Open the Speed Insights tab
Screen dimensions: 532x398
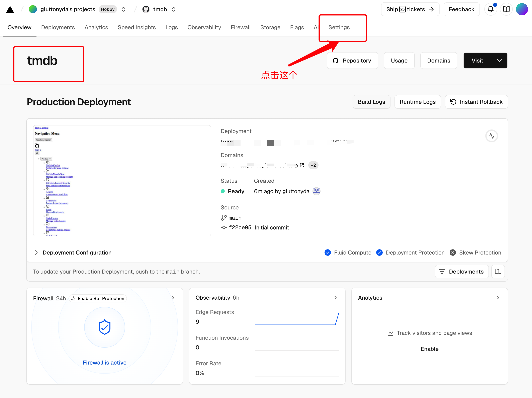point(137,27)
